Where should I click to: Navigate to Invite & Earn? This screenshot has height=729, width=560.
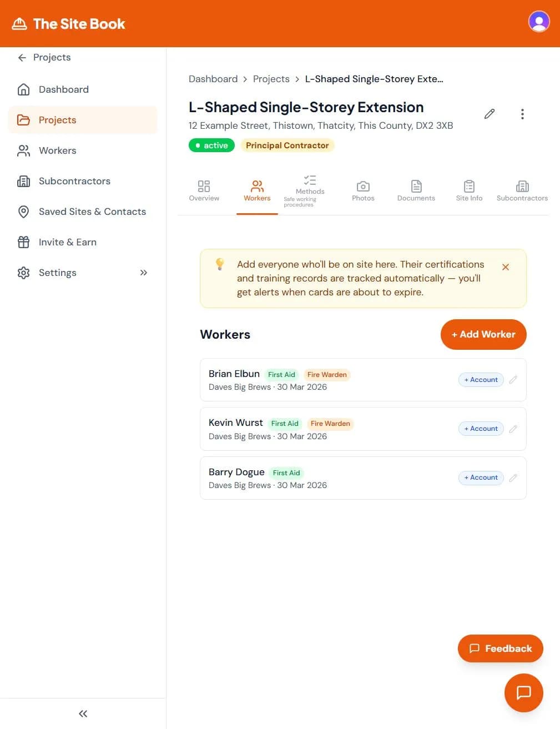(x=67, y=242)
